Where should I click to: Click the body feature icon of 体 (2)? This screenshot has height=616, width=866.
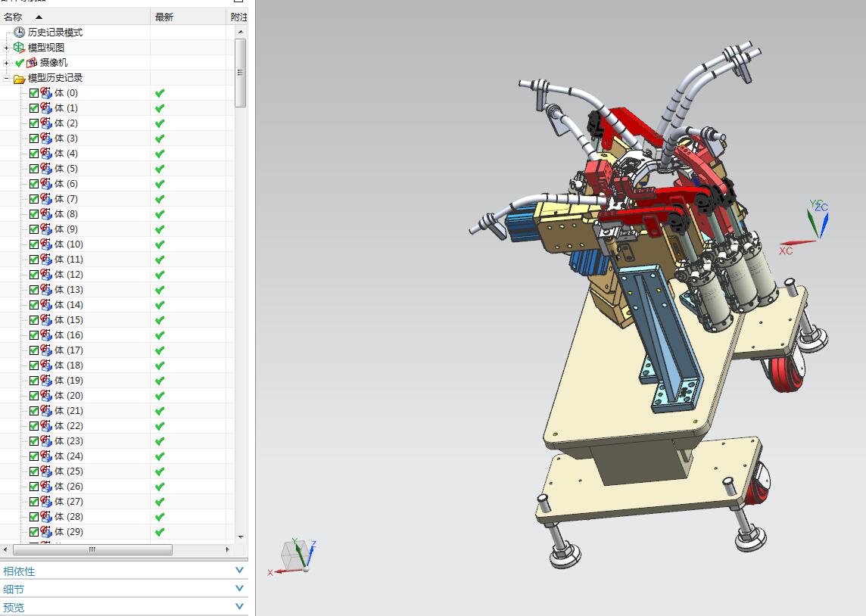tap(46, 123)
